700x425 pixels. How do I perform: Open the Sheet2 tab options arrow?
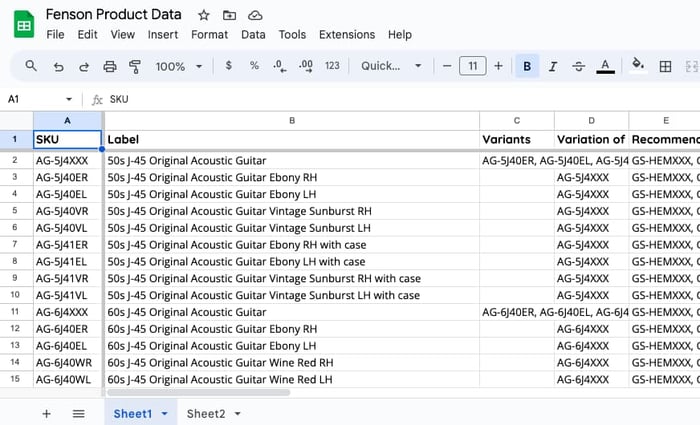tap(238, 414)
